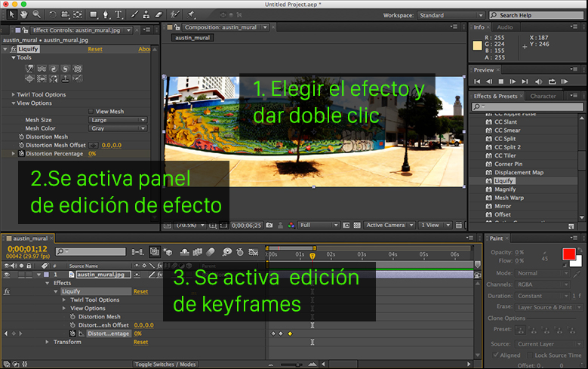
Task: Select the Selection arrow tool
Action: coord(11,14)
